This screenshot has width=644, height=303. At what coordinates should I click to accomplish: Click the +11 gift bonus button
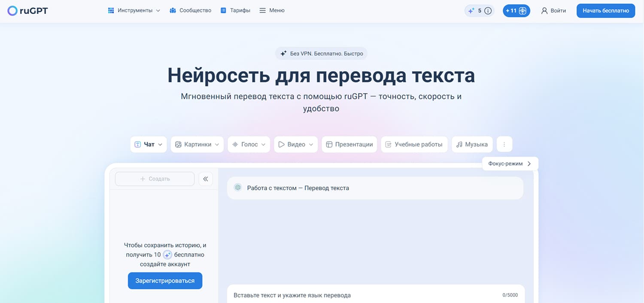pyautogui.click(x=516, y=11)
